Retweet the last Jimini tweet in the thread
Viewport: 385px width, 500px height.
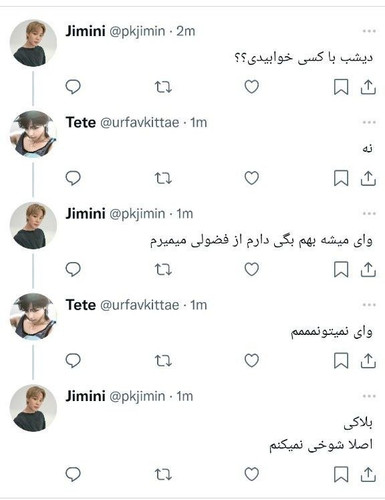163,474
